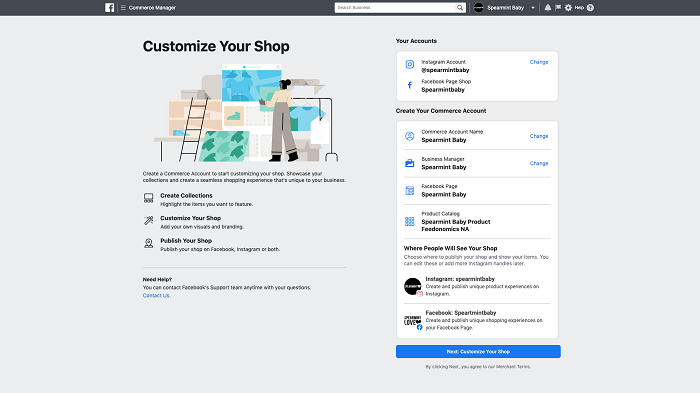Click the Your Accounts heading
This screenshot has width=700, height=393.
pyautogui.click(x=416, y=41)
